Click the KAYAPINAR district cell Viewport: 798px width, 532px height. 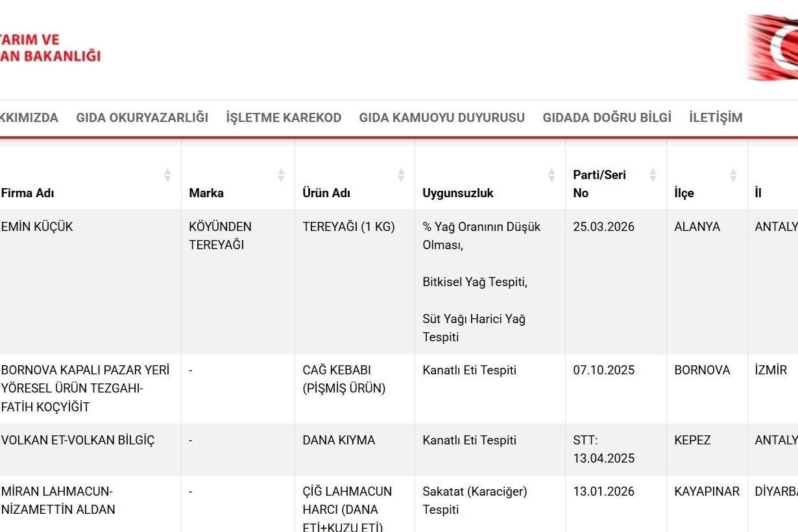(x=707, y=492)
